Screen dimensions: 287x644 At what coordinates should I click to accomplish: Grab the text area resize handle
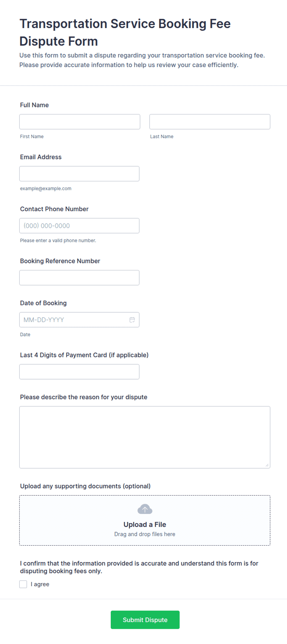tap(267, 465)
